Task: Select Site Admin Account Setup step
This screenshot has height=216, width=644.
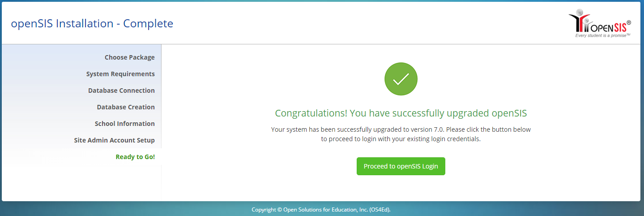Action: pyautogui.click(x=115, y=140)
